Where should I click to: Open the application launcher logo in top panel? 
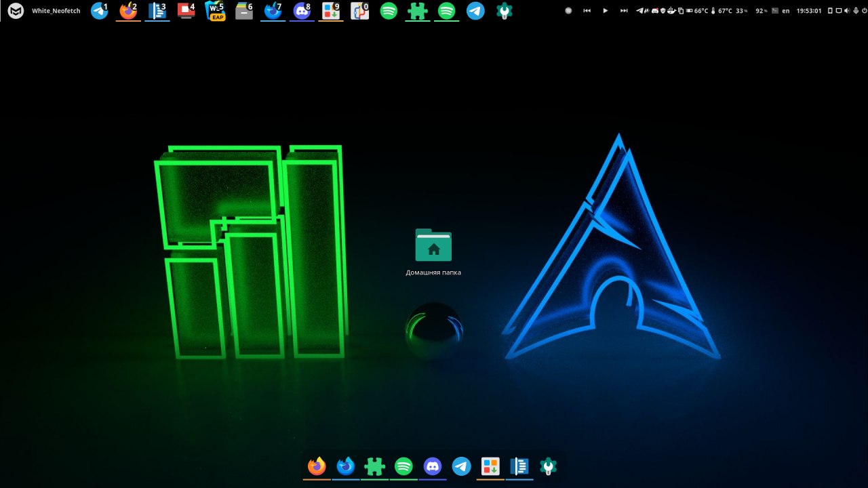tap(16, 11)
